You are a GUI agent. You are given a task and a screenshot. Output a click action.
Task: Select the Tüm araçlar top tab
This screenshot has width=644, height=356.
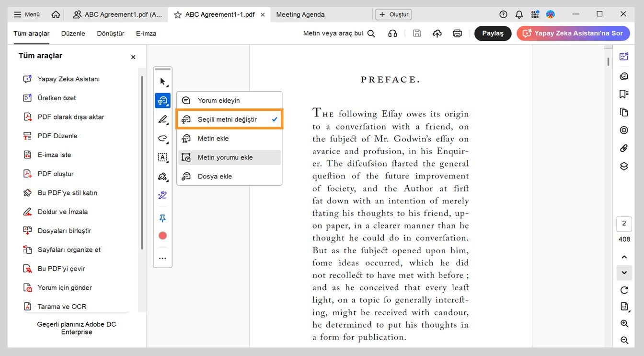(x=32, y=34)
